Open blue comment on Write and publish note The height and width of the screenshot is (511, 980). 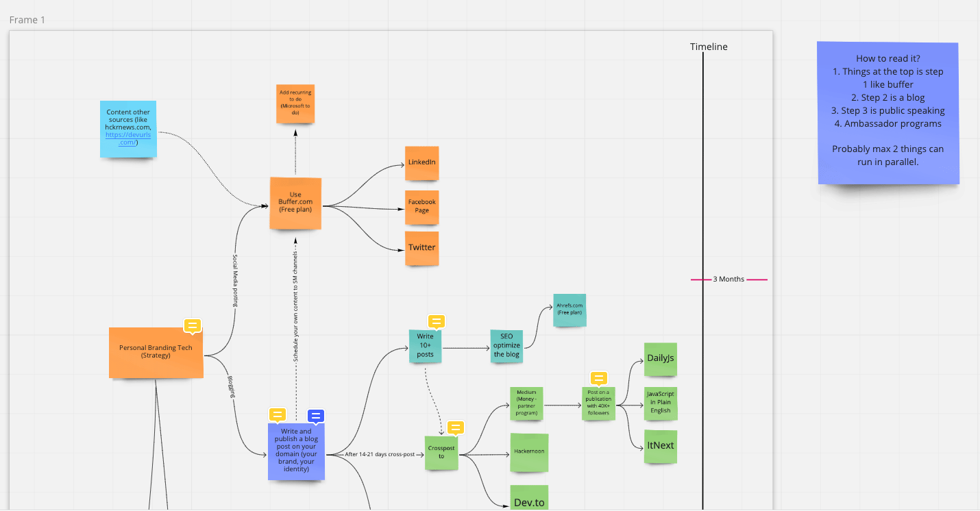[x=316, y=416]
